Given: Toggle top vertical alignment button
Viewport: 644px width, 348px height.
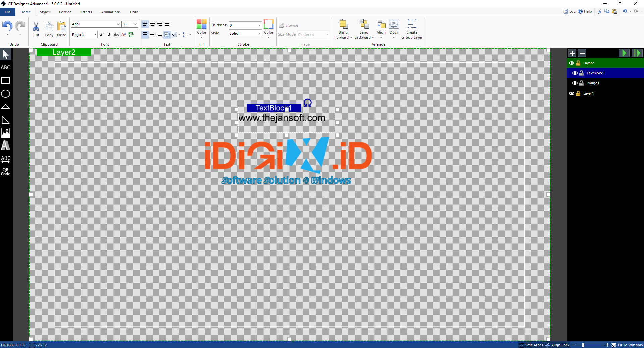Looking at the screenshot, I should 145,34.
